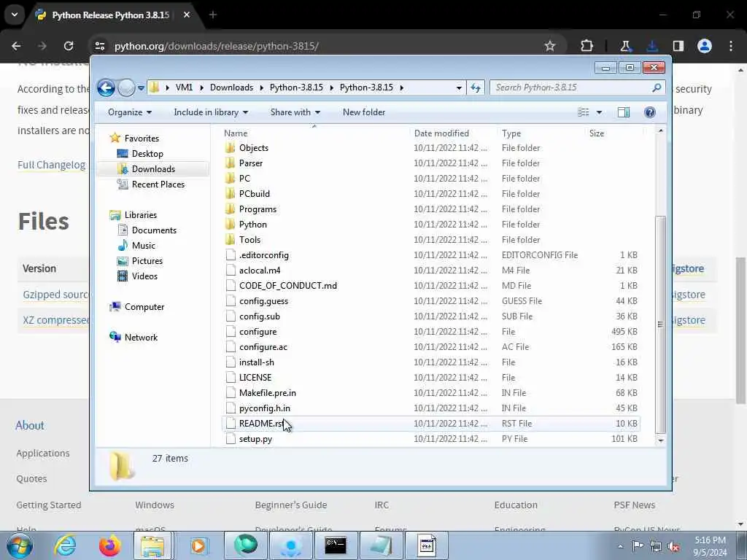Open the Chrome extensions puzzle icon
Image resolution: width=747 pixels, height=560 pixels.
click(587, 46)
